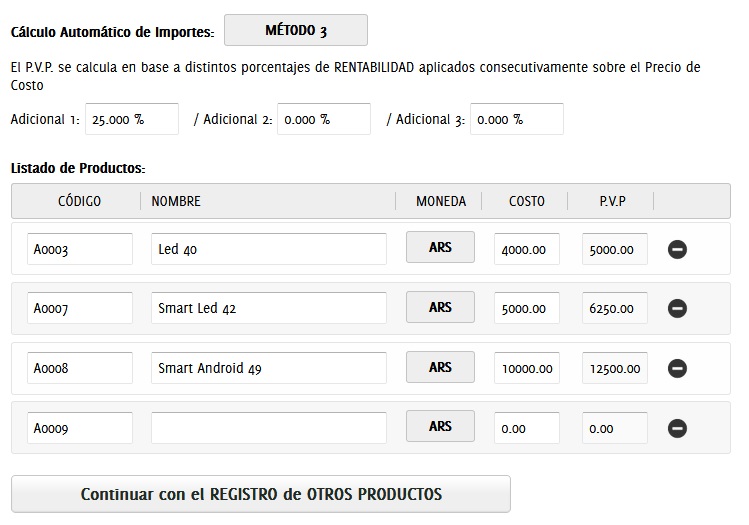Delete the empty A0009 row
This screenshot has width=749, height=525.
[x=677, y=429]
